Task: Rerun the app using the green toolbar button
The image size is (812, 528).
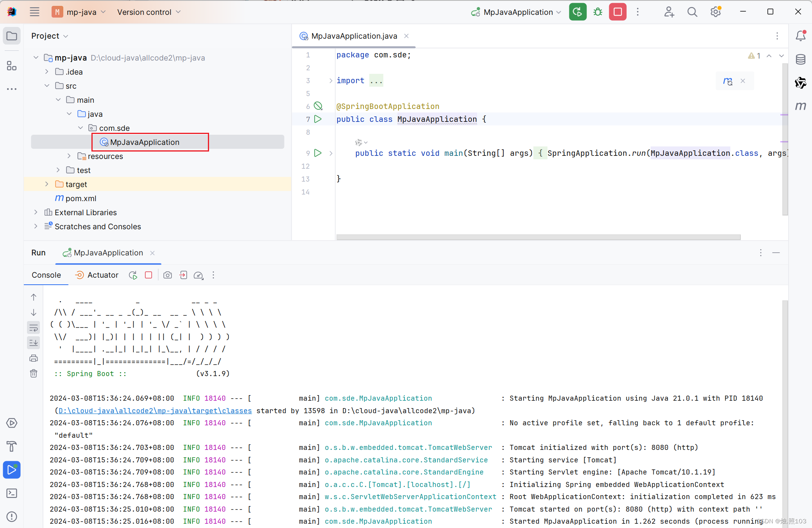Action: [x=578, y=12]
